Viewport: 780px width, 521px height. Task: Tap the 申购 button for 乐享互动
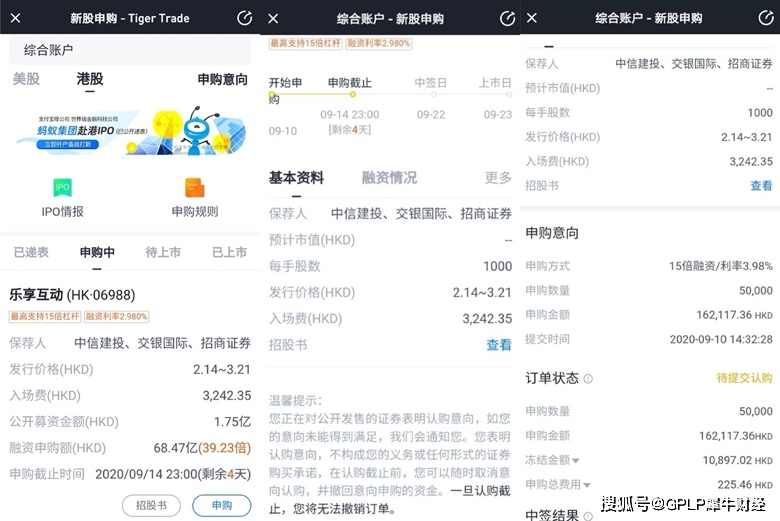point(222,506)
